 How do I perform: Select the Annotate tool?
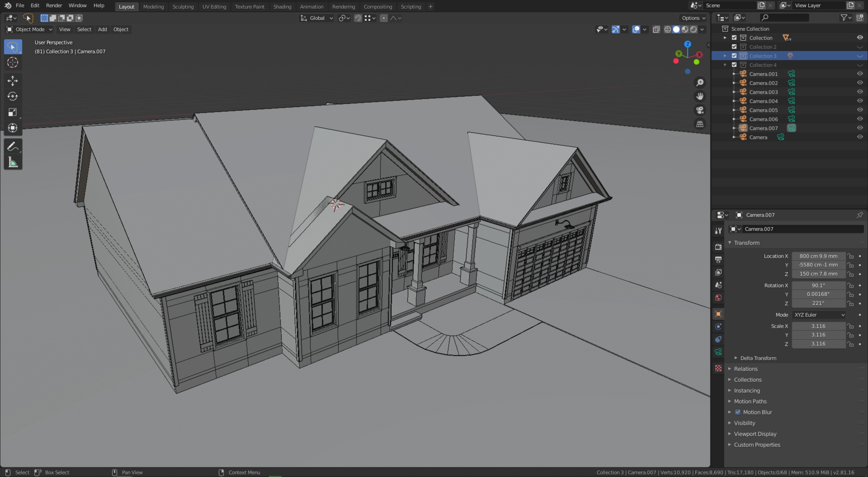tap(13, 146)
